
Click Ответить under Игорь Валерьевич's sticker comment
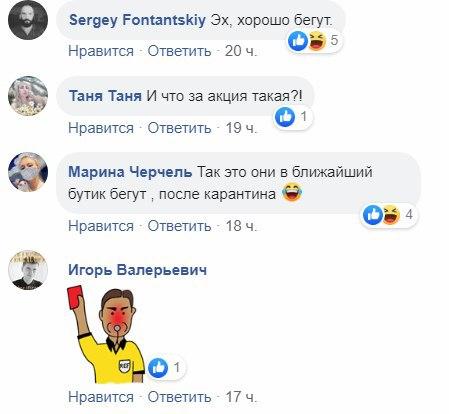[x=179, y=397]
